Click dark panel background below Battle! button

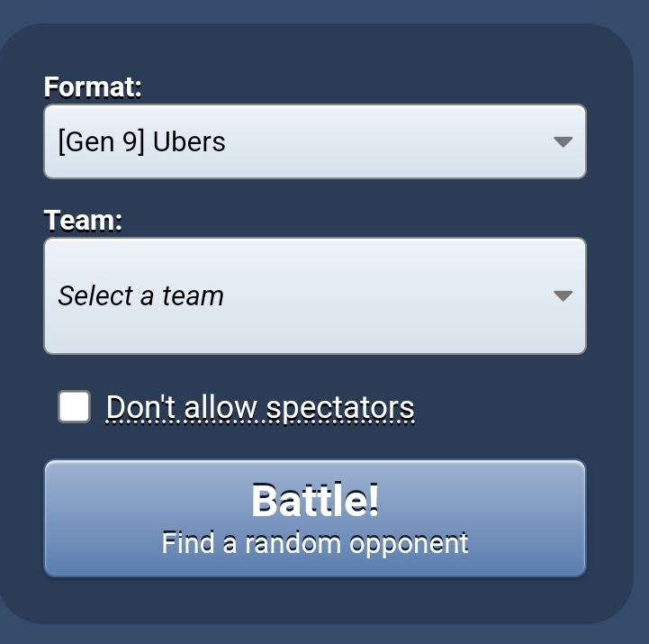pos(315,601)
